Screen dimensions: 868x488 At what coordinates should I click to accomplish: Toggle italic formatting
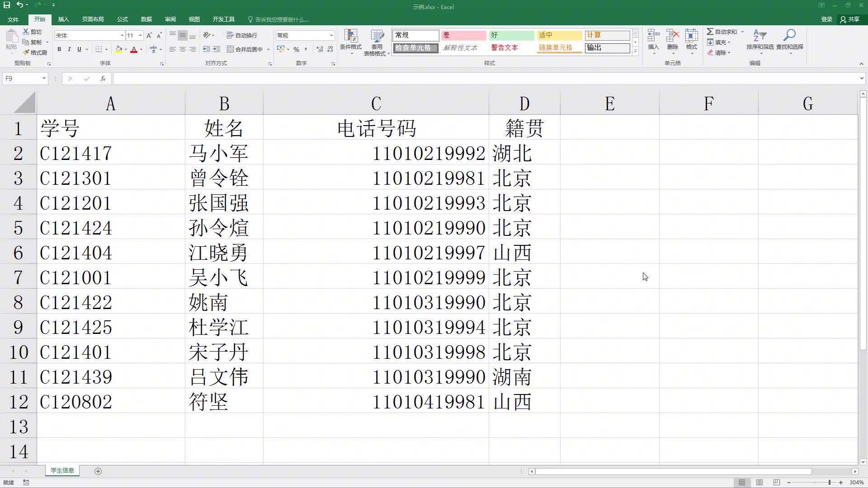69,50
